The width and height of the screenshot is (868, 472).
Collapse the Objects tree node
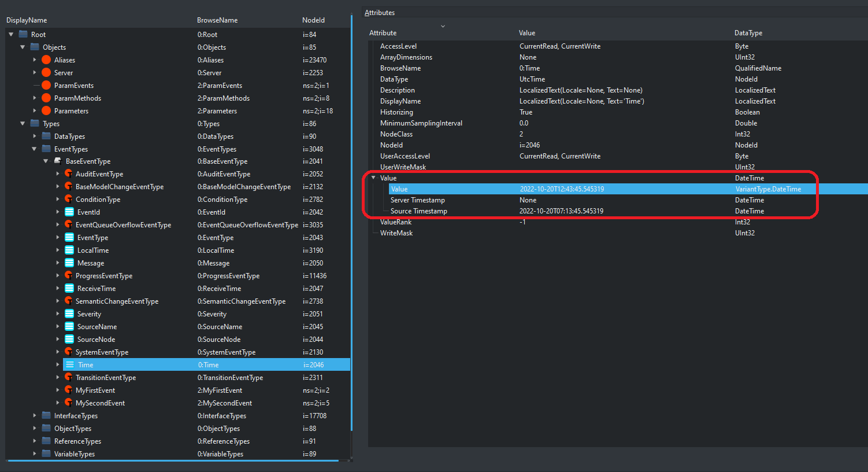click(x=23, y=47)
